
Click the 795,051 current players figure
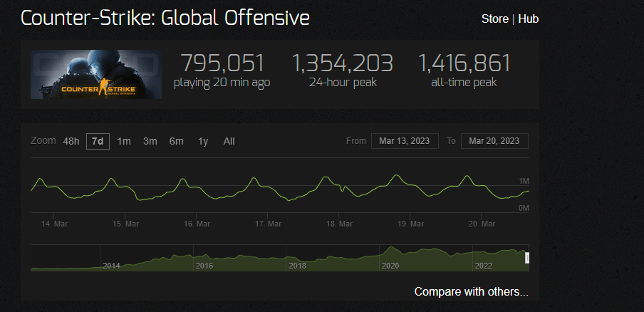click(x=222, y=63)
